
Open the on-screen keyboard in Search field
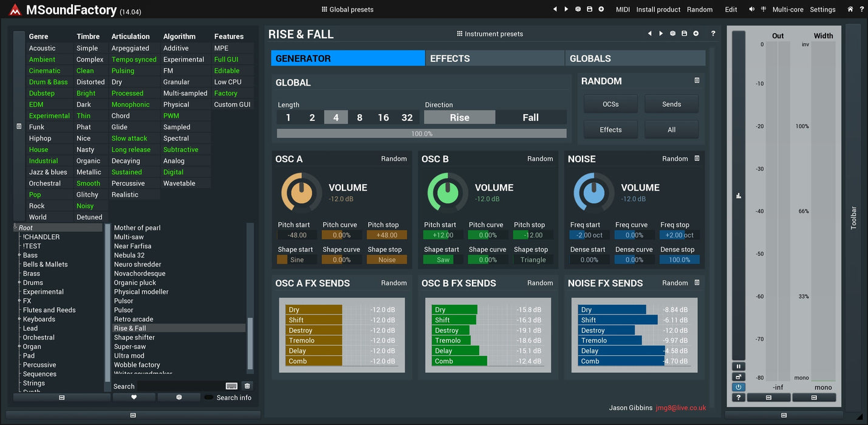231,386
